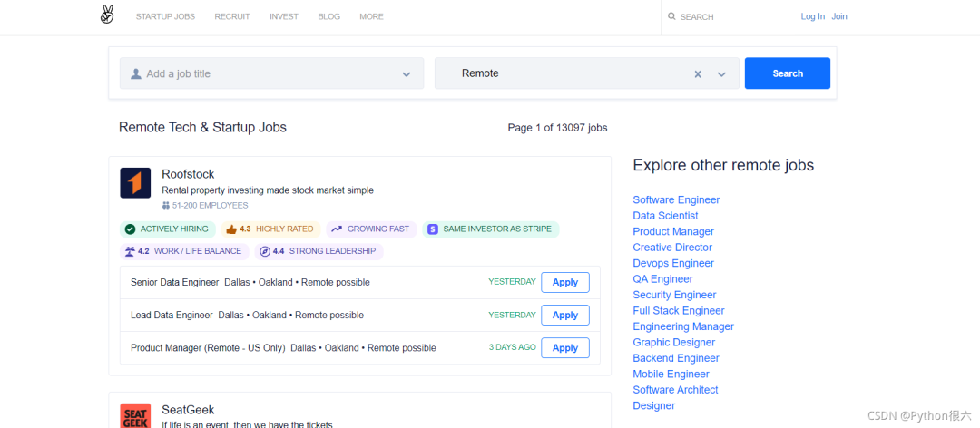
Task: Click the Devops Engineer link
Action: [673, 263]
